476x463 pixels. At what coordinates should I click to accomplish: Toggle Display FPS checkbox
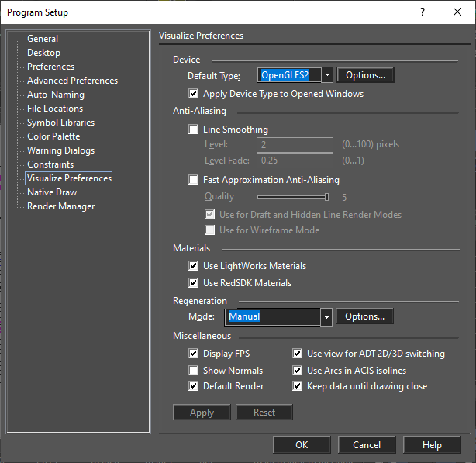[x=193, y=354]
